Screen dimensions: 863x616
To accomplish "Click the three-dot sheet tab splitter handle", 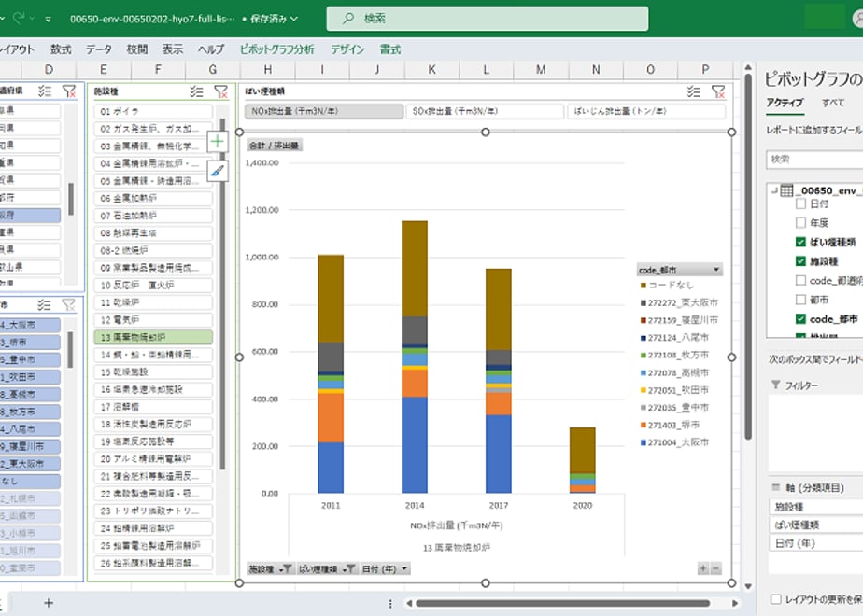I will (x=390, y=603).
